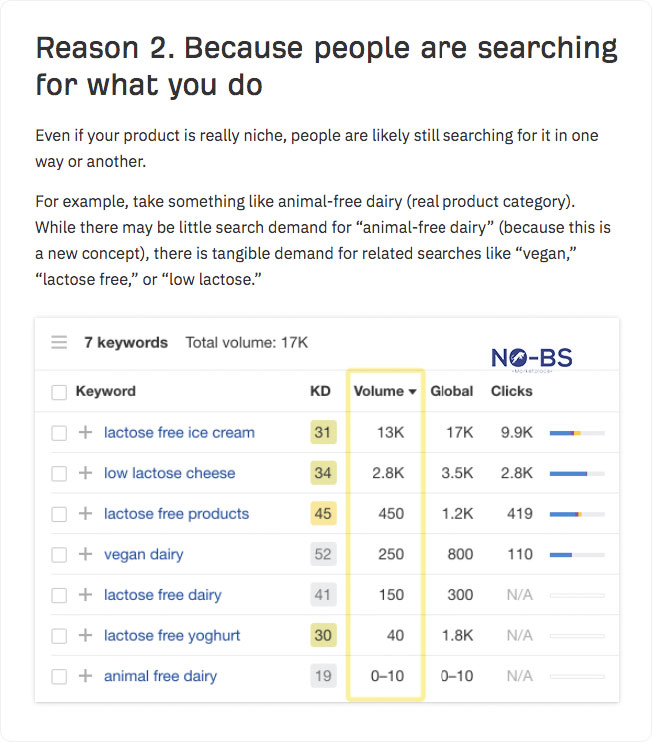Click plus icon beside lactose free yoghurt
The width and height of the screenshot is (652, 742).
click(x=85, y=635)
